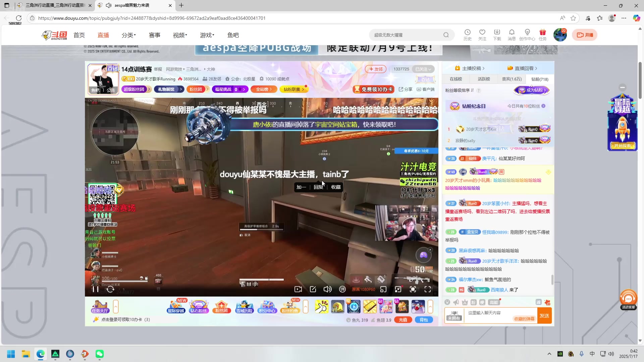Open the 滤 chat filter settings
The width and height of the screenshot is (644, 362).
539,302
